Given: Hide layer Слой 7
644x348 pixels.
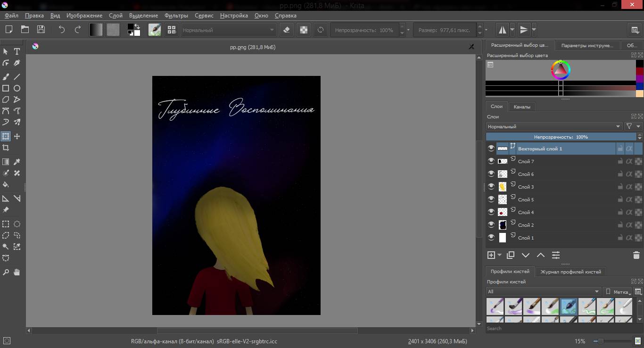Looking at the screenshot, I should (491, 161).
